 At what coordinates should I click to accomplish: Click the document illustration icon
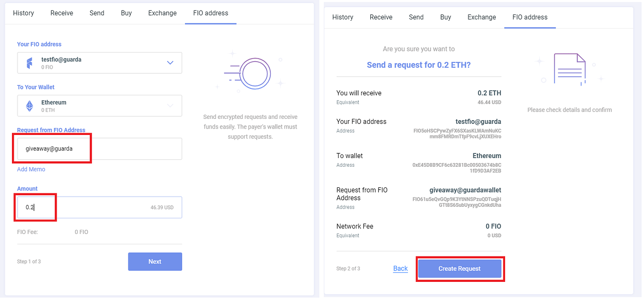pyautogui.click(x=570, y=69)
